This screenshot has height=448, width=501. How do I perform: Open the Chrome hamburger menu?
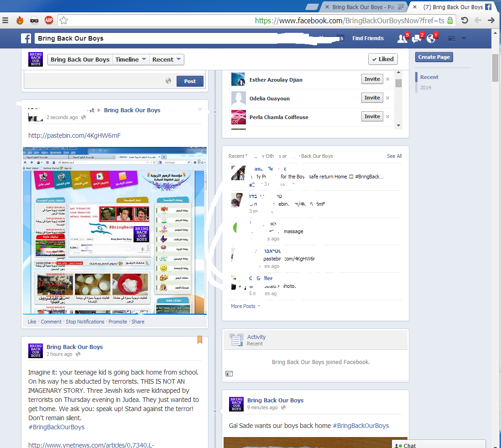coord(5,20)
